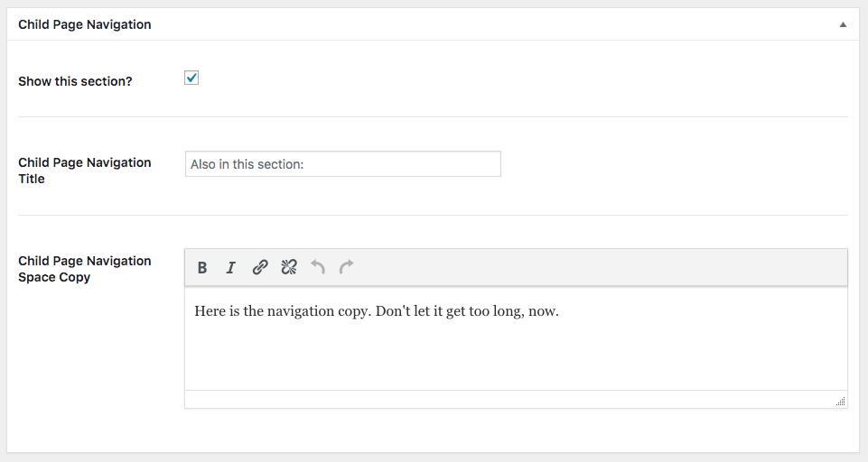Viewport: 868px width, 462px height.
Task: Apply italic formatting with the I icon
Action: pyautogui.click(x=231, y=268)
